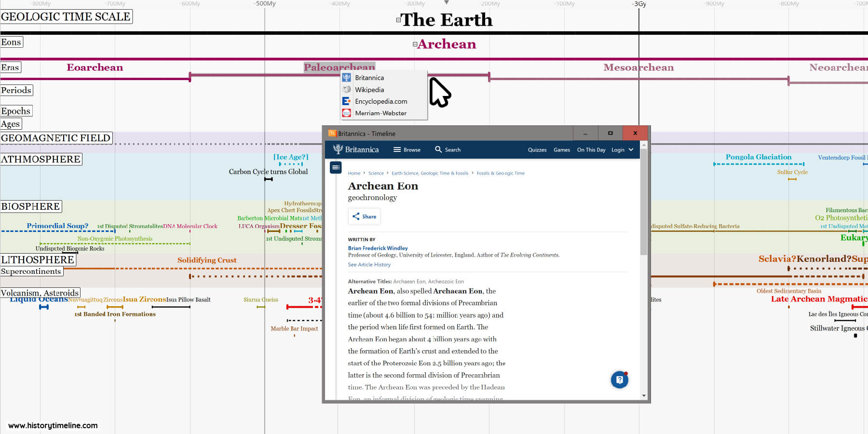The width and height of the screenshot is (868, 434).
Task: Click the scrollbar down arrow in Britannica window
Action: pyautogui.click(x=644, y=396)
